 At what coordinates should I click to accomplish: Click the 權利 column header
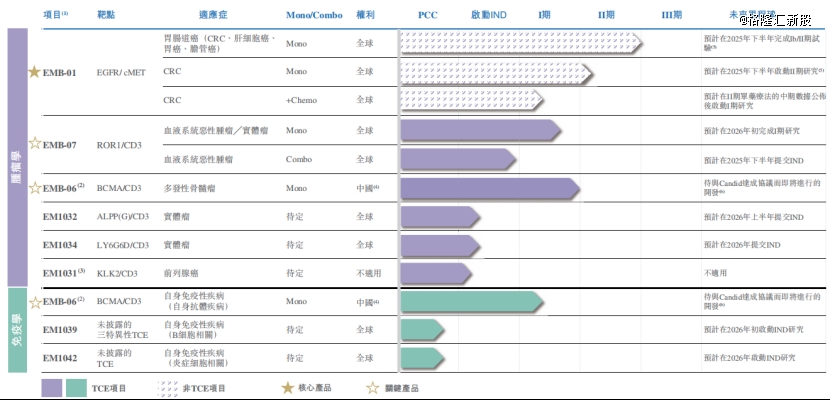365,15
